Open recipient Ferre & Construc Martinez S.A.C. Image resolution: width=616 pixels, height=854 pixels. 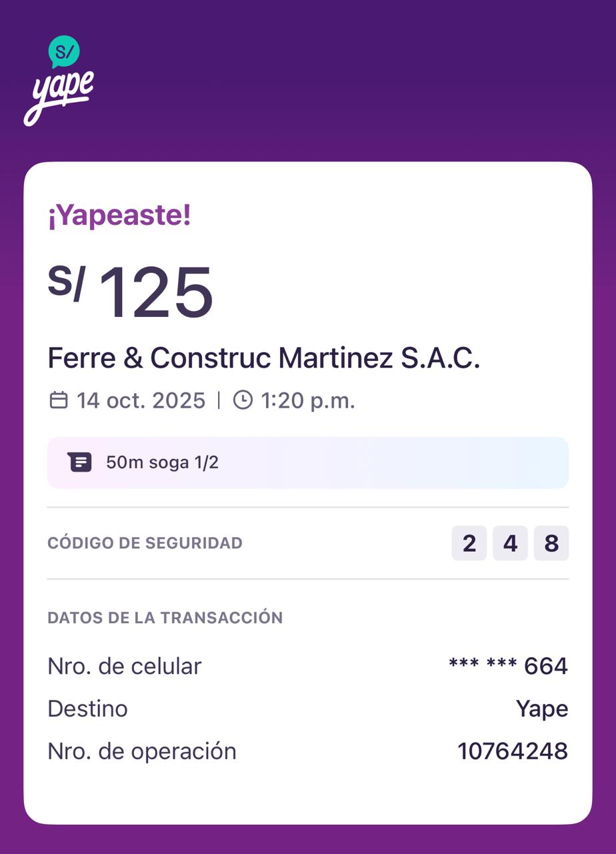coord(264,358)
